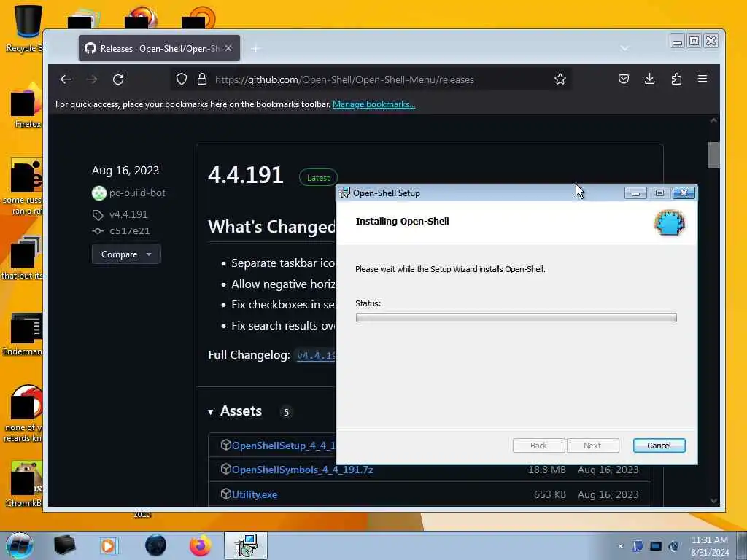Open the Firefox hamburger application menu
The height and width of the screenshot is (560, 747).
tap(703, 79)
